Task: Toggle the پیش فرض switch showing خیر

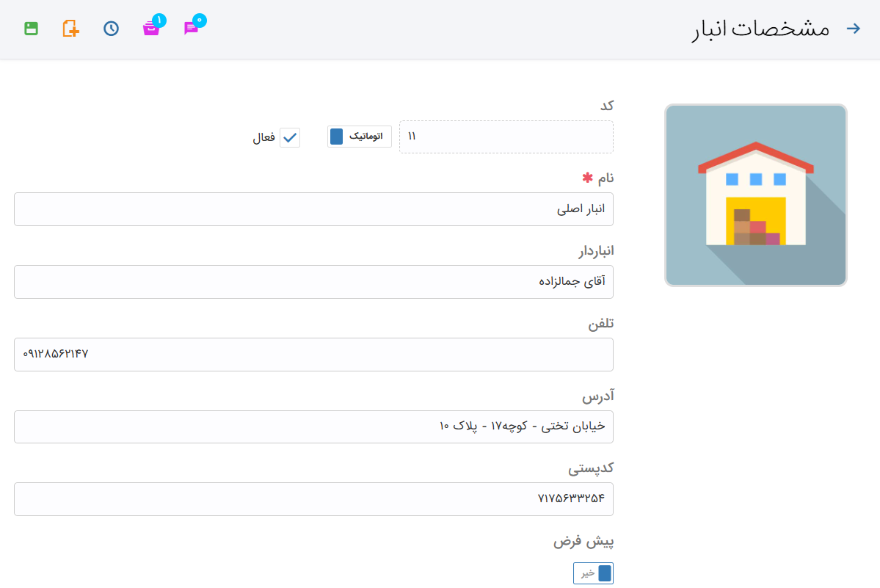Action: tap(593, 573)
